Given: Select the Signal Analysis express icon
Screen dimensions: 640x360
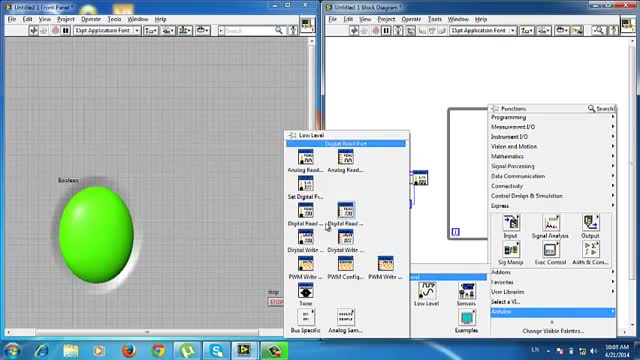Looking at the screenshot, I should (x=550, y=223).
